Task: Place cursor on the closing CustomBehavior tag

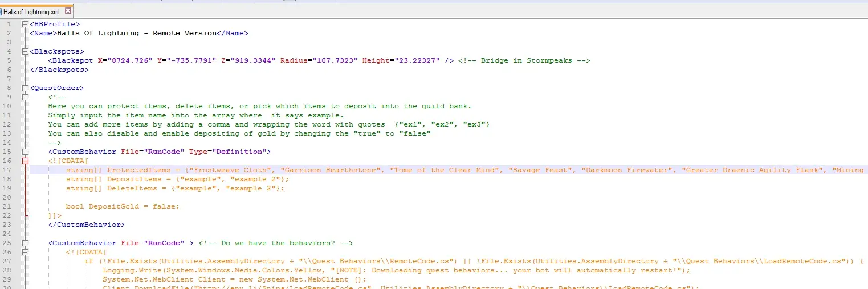Action: point(86,225)
